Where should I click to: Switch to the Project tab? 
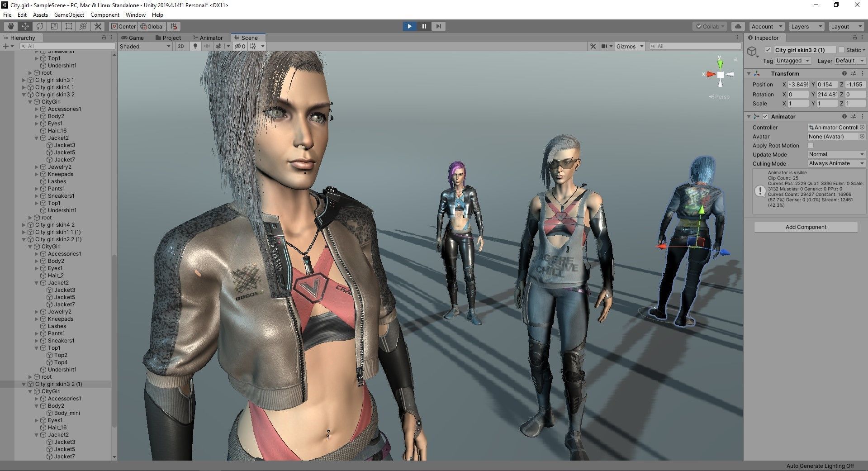pyautogui.click(x=168, y=38)
